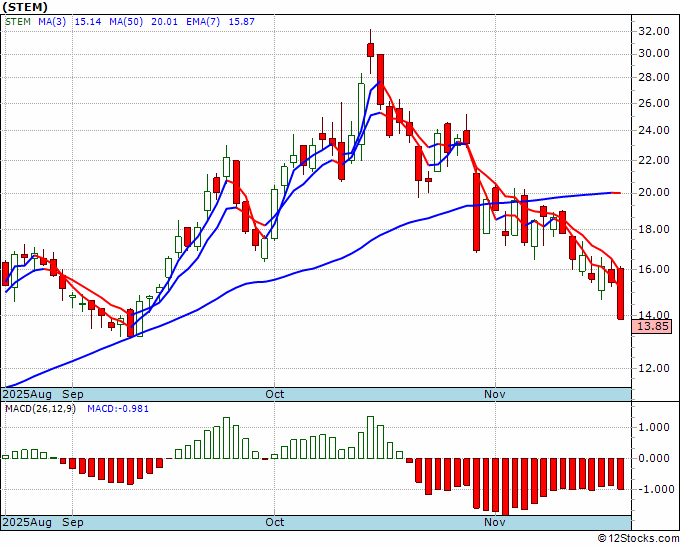This screenshot has width=680, height=546.
Task: Click the 12.00 price axis label
Action: coord(654,368)
